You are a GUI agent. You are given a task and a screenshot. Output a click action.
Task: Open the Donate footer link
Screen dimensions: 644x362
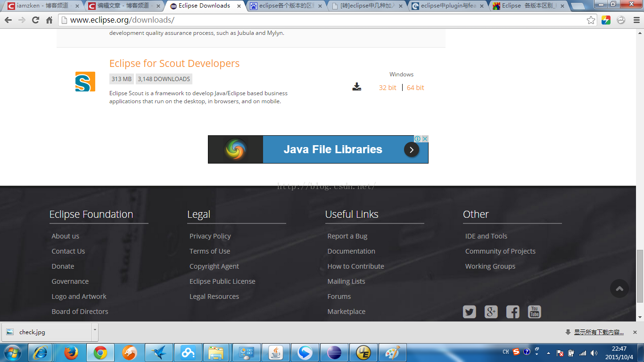tap(63, 266)
